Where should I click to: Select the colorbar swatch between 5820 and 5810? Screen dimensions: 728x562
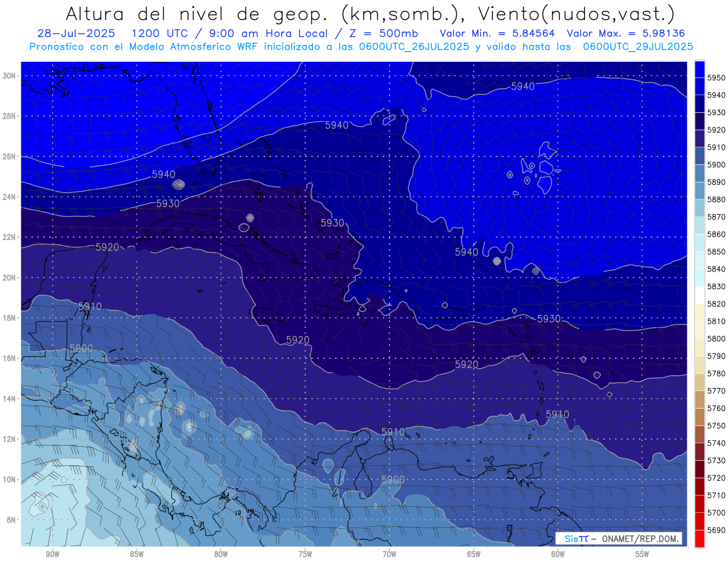click(699, 312)
